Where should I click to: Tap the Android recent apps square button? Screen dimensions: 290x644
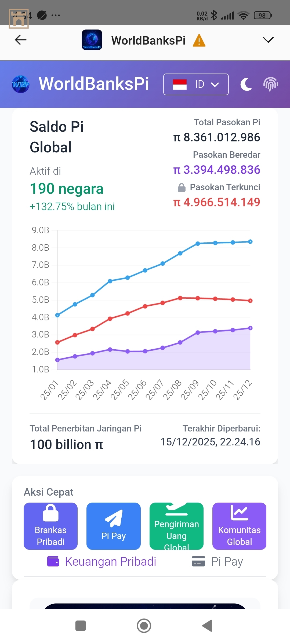click(x=81, y=626)
